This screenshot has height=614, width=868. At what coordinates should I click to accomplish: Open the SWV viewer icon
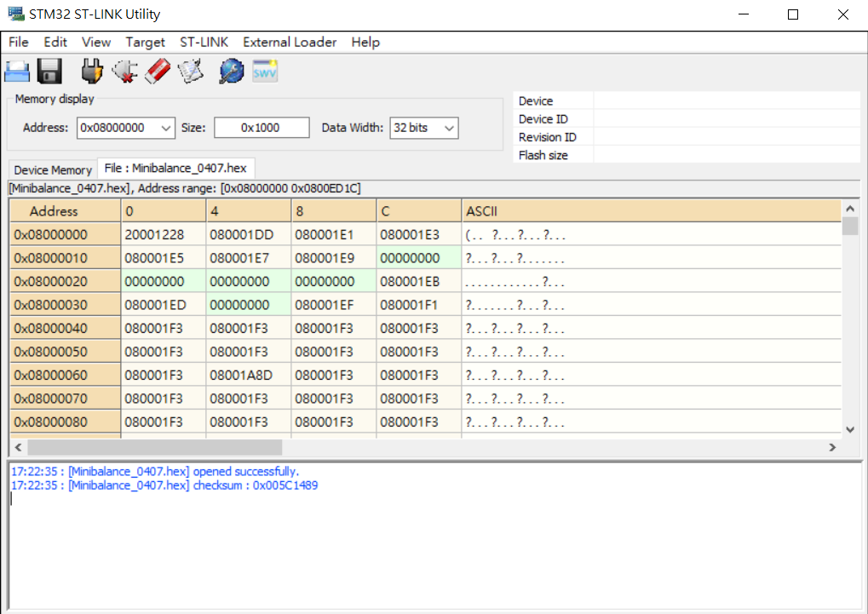[x=265, y=72]
